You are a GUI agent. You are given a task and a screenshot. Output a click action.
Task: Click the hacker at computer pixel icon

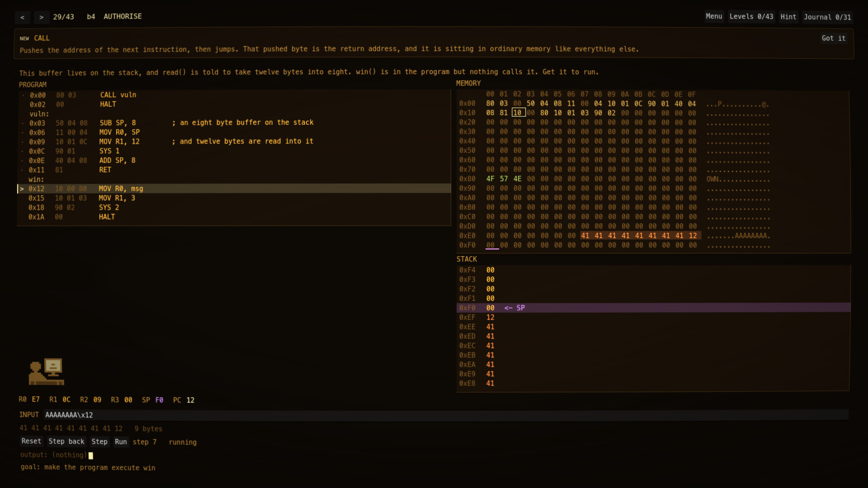pyautogui.click(x=47, y=371)
